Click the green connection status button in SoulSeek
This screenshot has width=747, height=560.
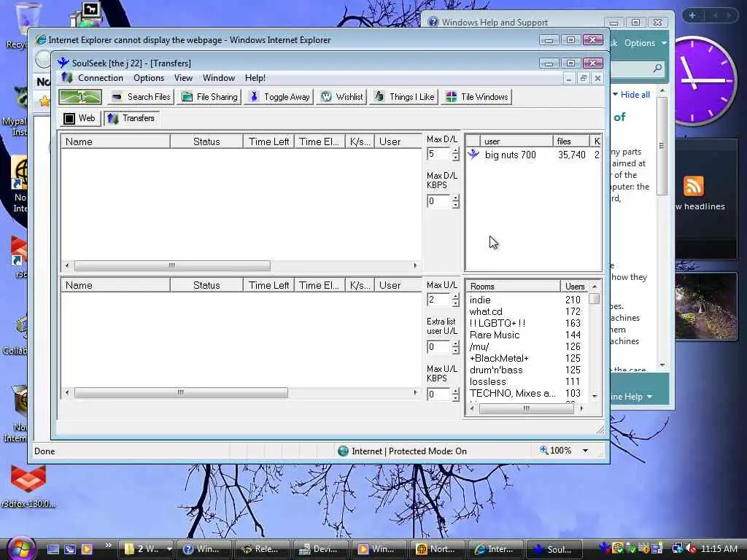click(x=80, y=97)
